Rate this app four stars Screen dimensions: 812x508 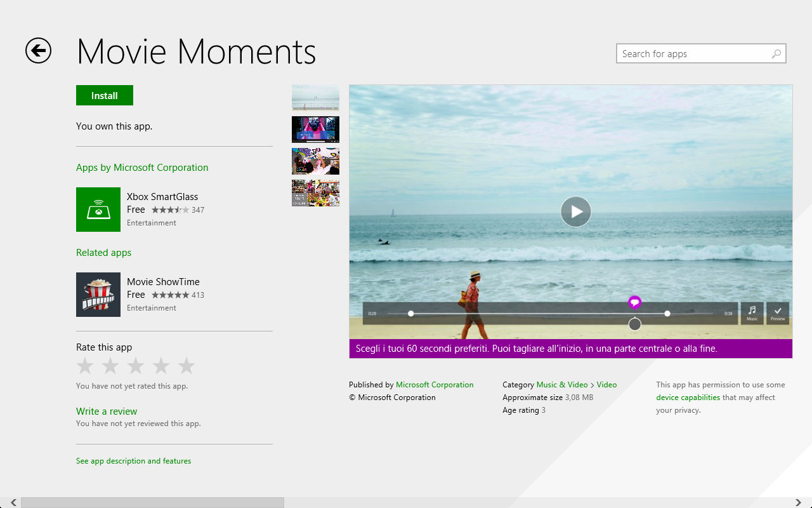coord(161,366)
